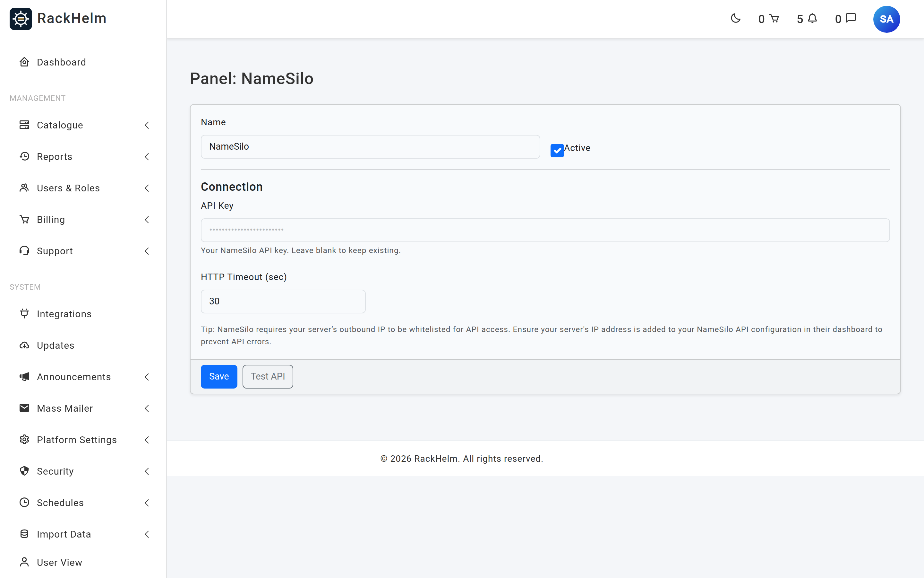Click the Support headset icon
Screen dimensions: 924x578
(x=24, y=251)
